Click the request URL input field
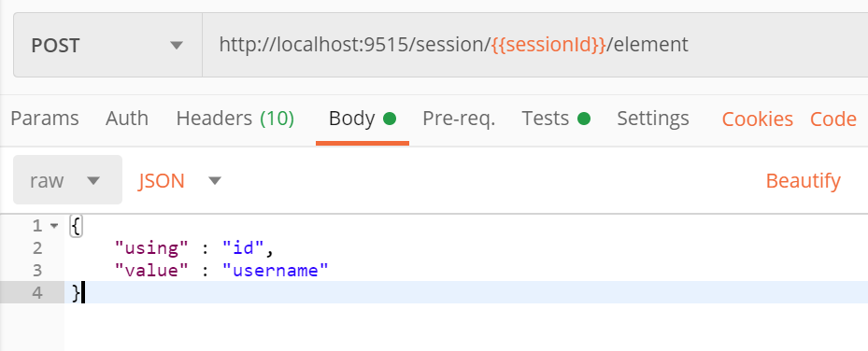 (534, 46)
